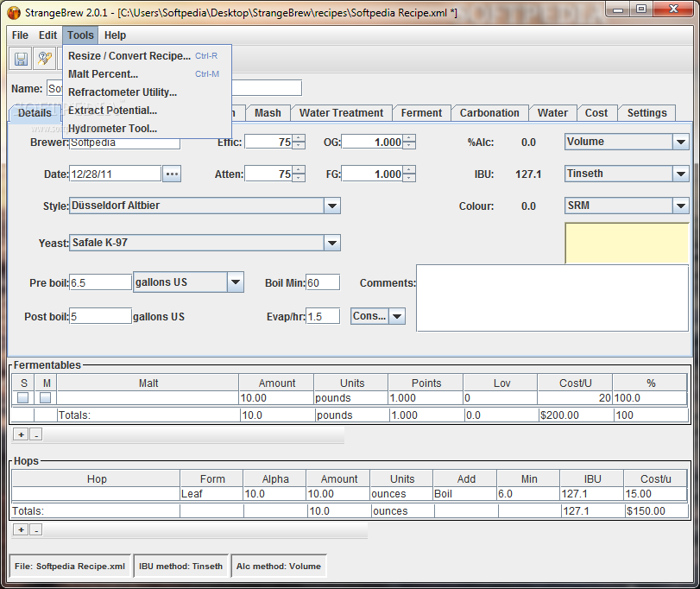This screenshot has width=700, height=589.
Task: Switch to the Settings tab
Action: coord(646,113)
